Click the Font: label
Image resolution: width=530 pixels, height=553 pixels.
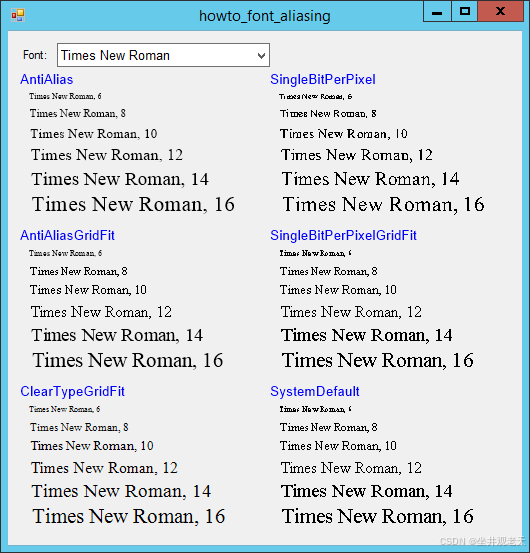tap(35, 55)
